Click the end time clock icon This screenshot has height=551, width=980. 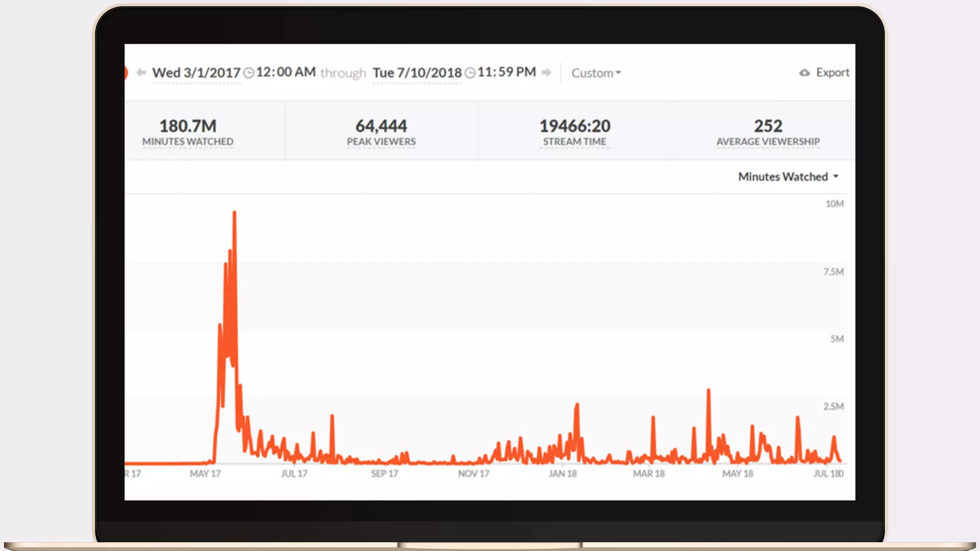tap(470, 73)
